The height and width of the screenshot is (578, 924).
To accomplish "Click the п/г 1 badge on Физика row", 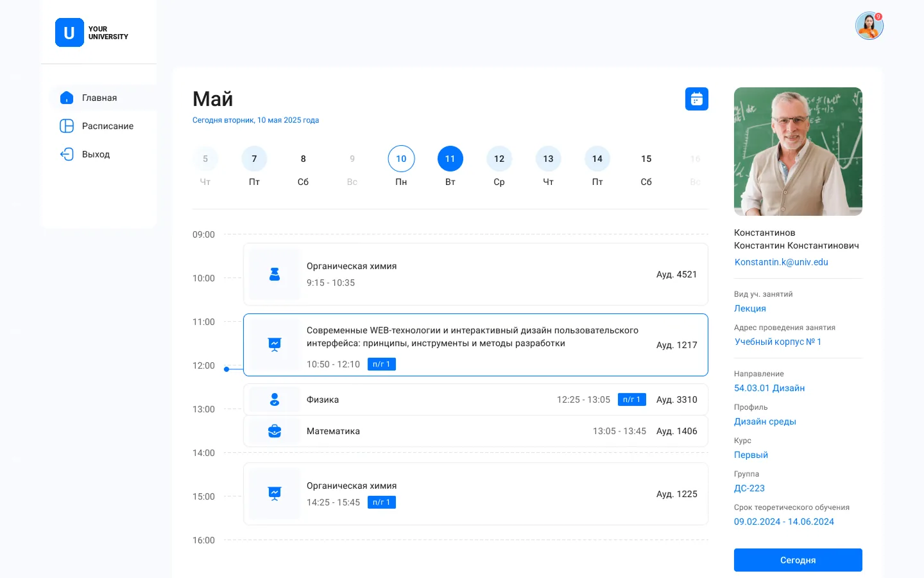I will coord(632,399).
